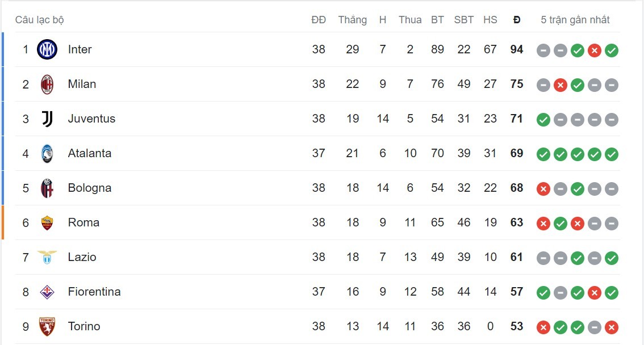Click the '5 trận gần nhất' column header
The image size is (644, 345).
point(575,20)
